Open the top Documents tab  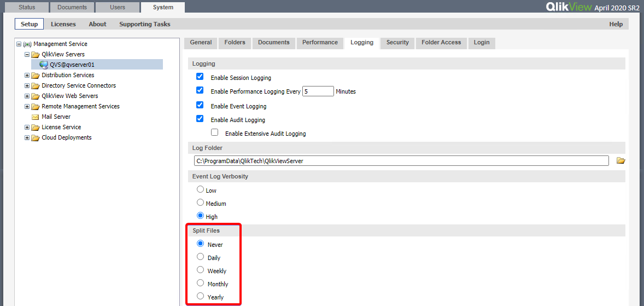pyautogui.click(x=72, y=8)
